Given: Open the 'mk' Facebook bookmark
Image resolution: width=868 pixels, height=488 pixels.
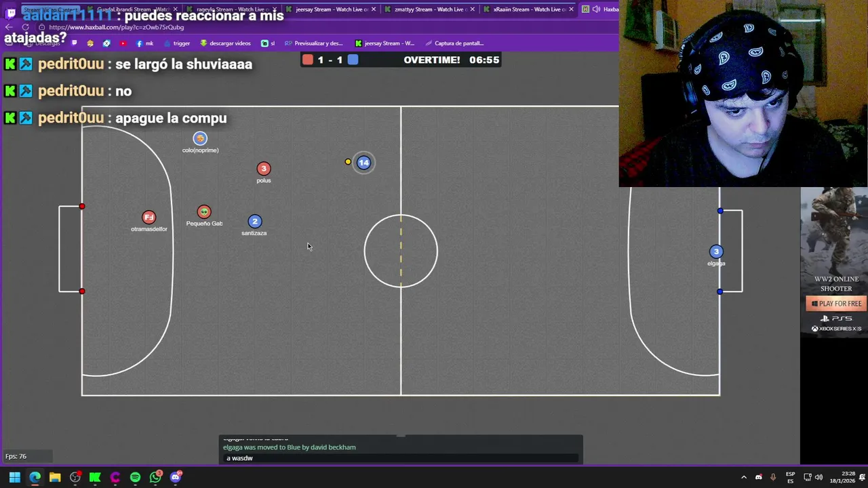Looking at the screenshot, I should click(144, 43).
